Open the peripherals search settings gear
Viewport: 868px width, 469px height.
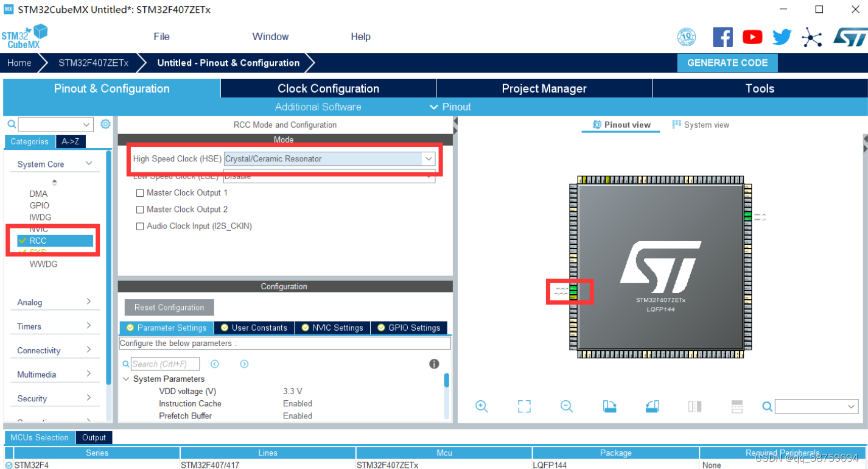105,124
